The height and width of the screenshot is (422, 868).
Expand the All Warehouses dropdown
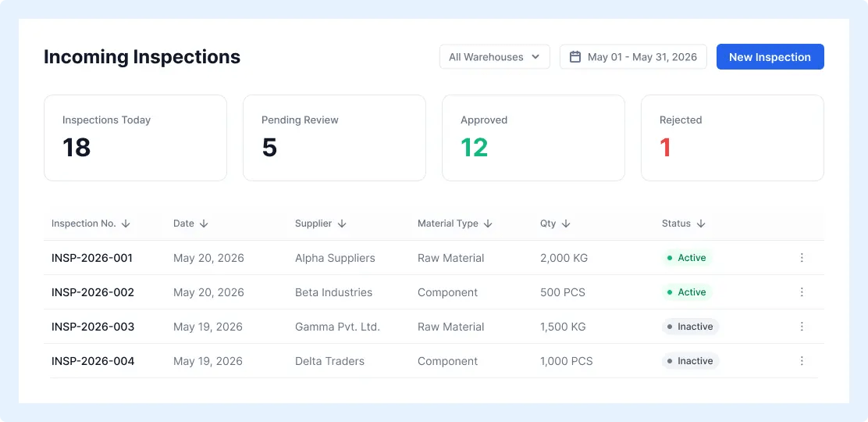point(495,56)
